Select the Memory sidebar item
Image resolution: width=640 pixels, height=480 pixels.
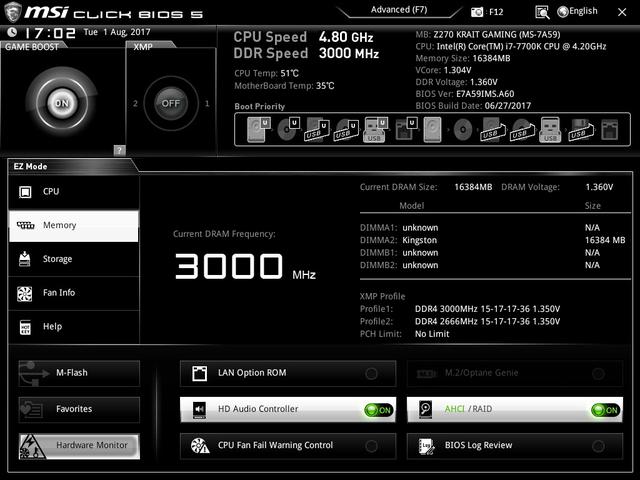(74, 225)
